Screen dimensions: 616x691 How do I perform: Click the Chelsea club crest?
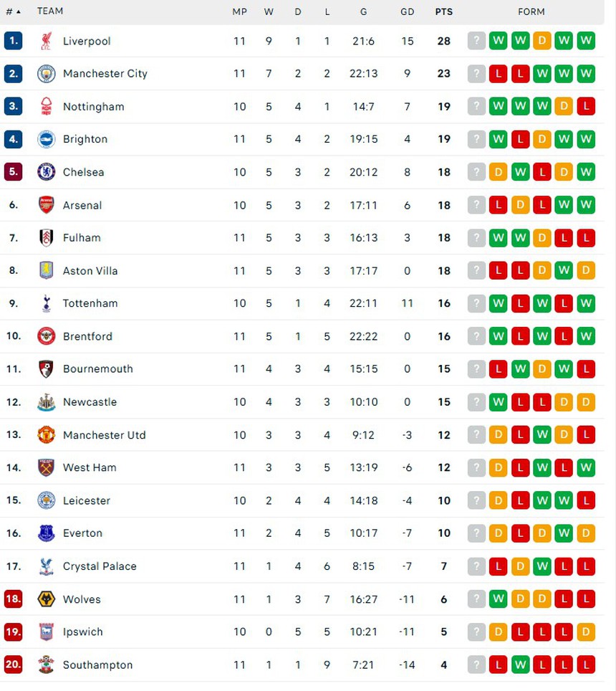point(47,172)
